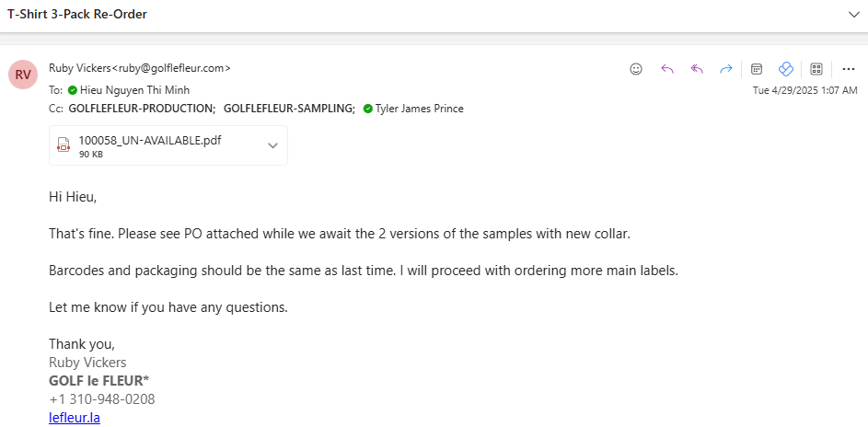Click the RV sender avatar
The height and width of the screenshot is (427, 868).
[x=23, y=75]
